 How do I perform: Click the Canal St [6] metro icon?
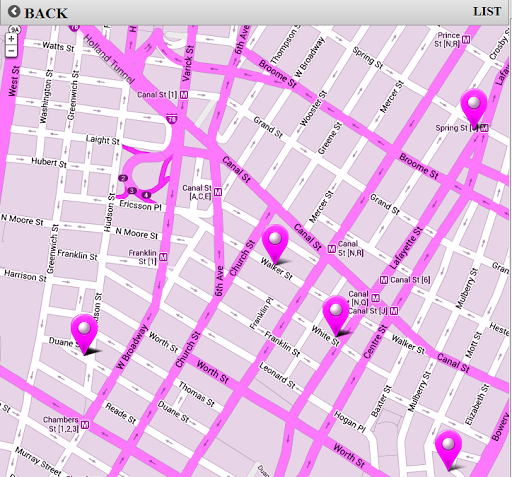tap(384, 280)
